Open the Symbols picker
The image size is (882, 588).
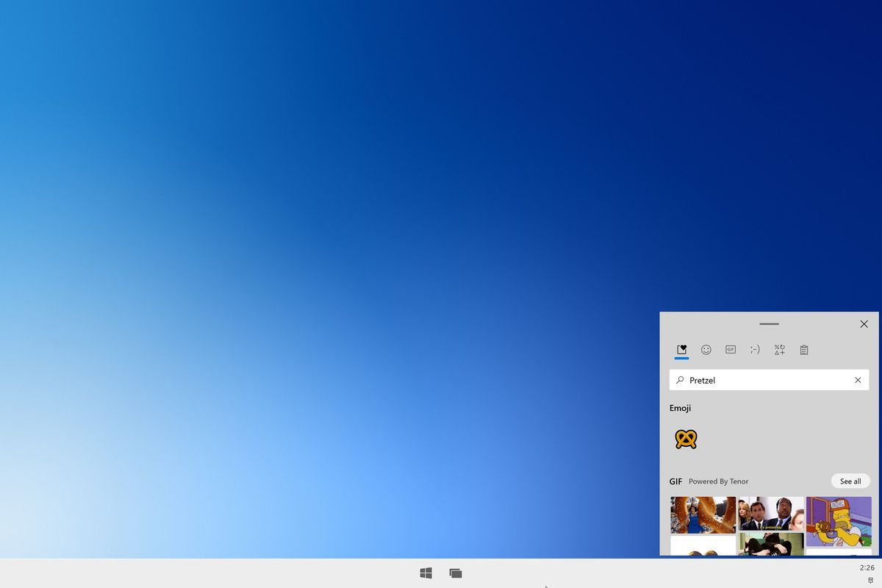point(779,350)
